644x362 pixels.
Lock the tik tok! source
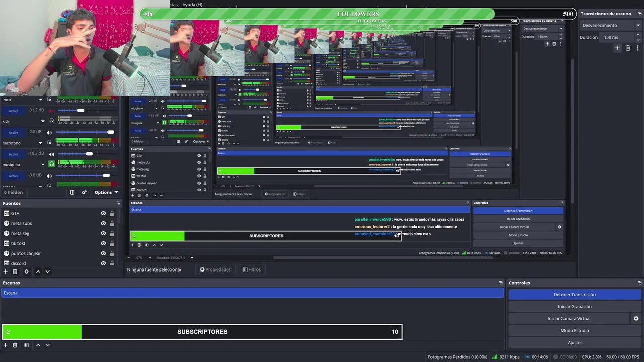112,243
